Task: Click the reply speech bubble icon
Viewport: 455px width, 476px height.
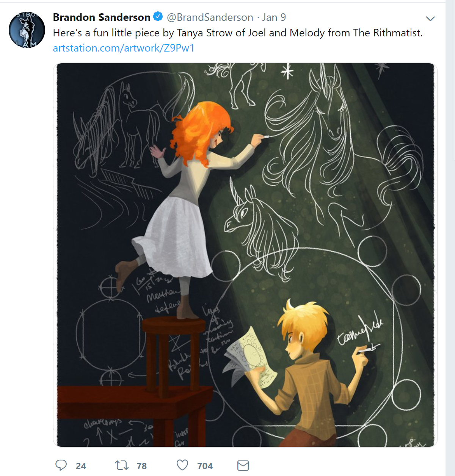Action: click(61, 465)
